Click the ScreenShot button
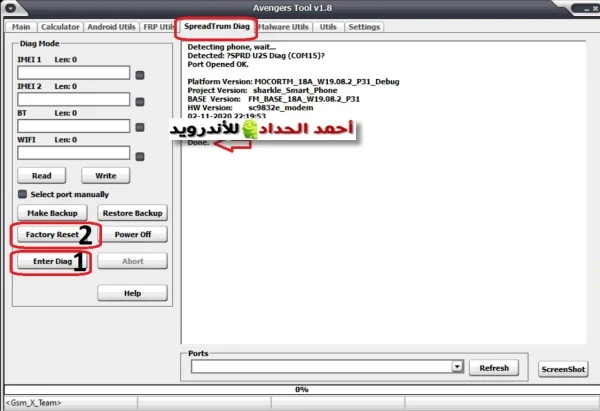 pyautogui.click(x=563, y=369)
